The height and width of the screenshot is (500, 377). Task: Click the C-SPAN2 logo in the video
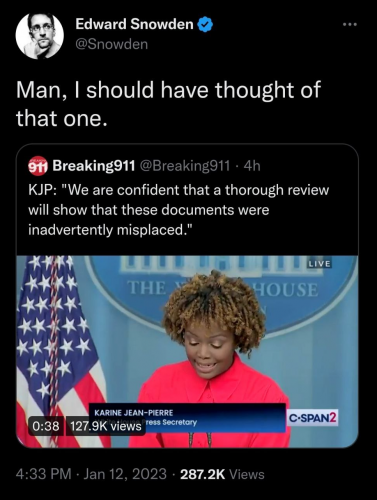pos(313,418)
